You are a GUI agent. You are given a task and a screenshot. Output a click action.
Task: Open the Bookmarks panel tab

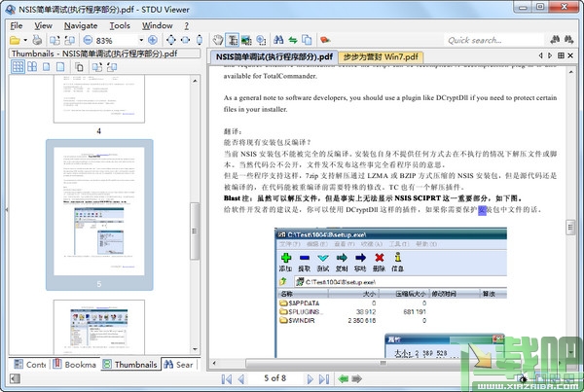click(x=75, y=365)
